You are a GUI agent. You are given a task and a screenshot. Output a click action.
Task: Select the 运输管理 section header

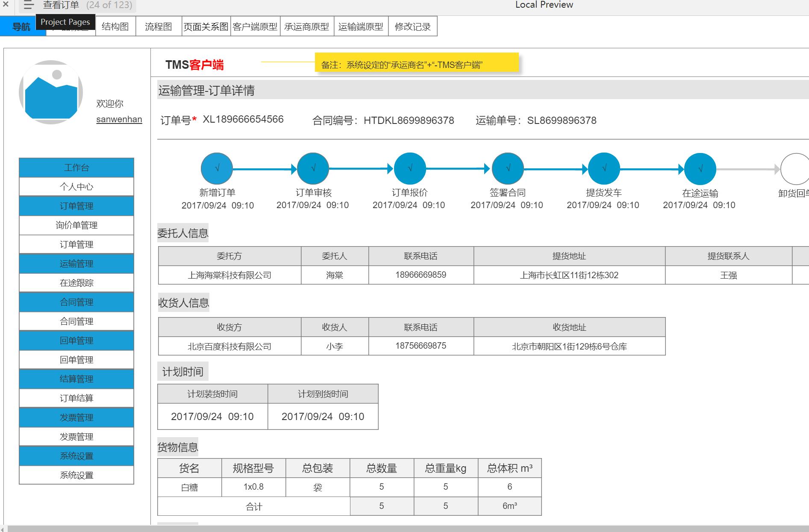coord(76,264)
